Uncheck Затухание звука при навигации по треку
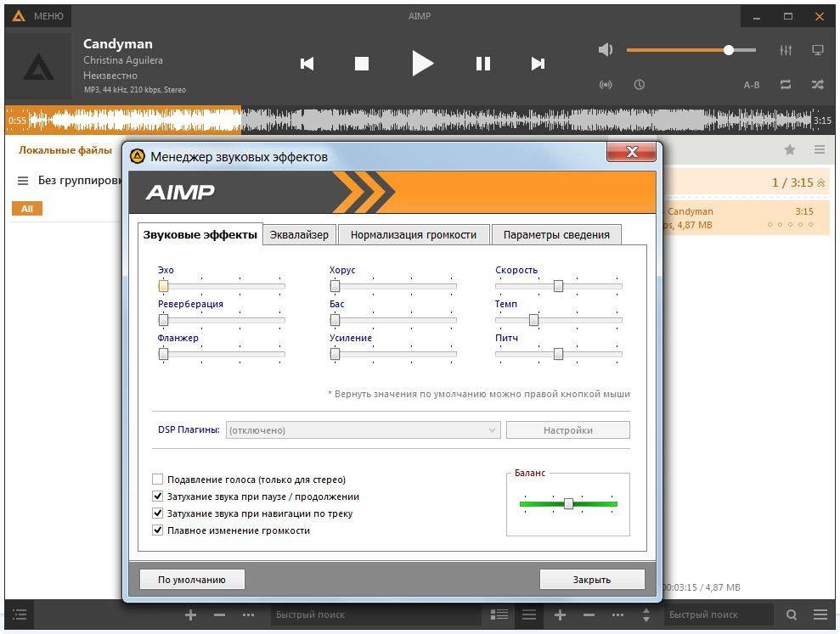 157,513
